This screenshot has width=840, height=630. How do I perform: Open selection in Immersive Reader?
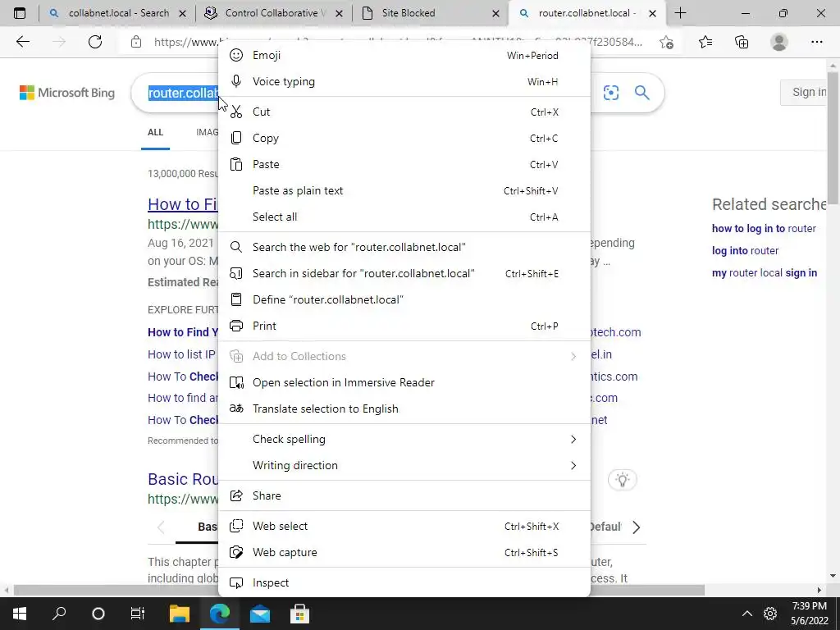404,382
